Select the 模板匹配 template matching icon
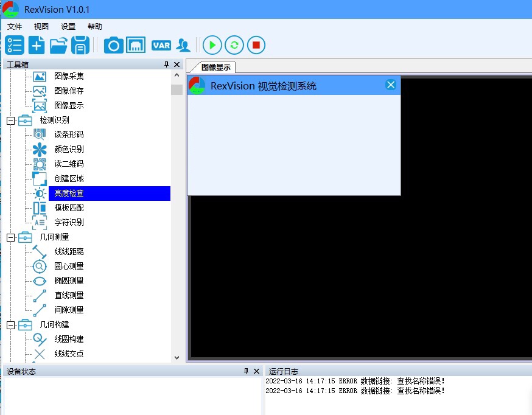The image size is (532, 415). pyautogui.click(x=40, y=208)
